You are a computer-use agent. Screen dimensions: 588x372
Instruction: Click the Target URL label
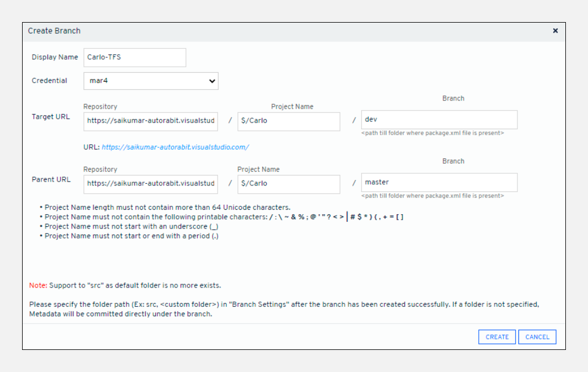[x=51, y=117]
